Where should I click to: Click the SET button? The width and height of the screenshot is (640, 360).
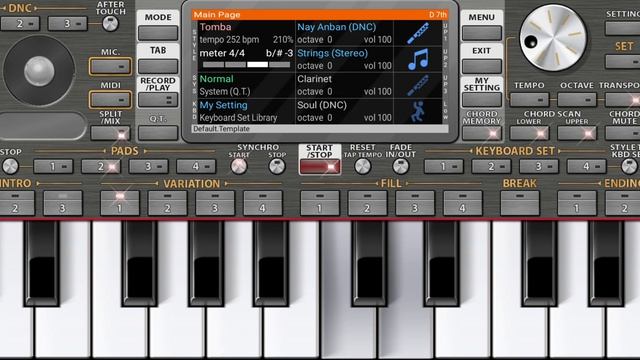pos(623,62)
